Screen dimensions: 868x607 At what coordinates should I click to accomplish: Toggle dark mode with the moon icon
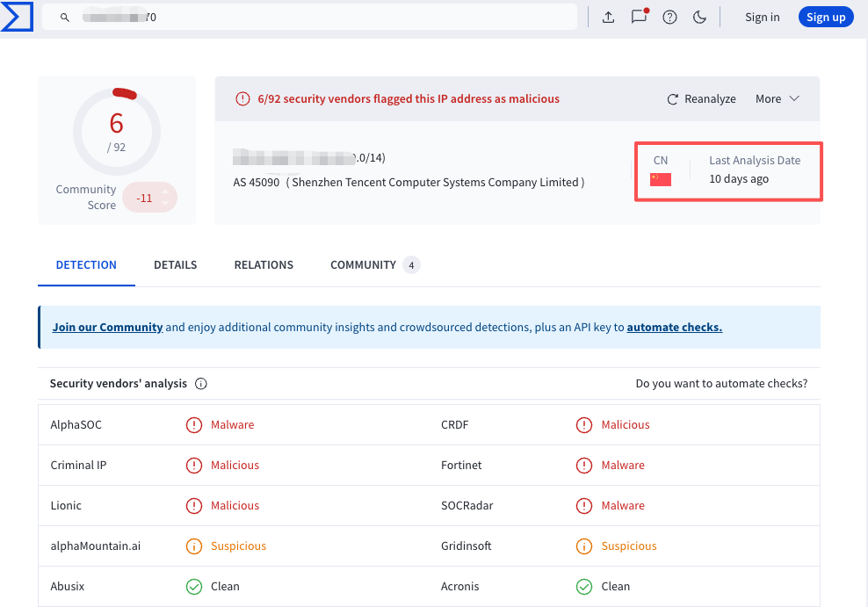[700, 18]
